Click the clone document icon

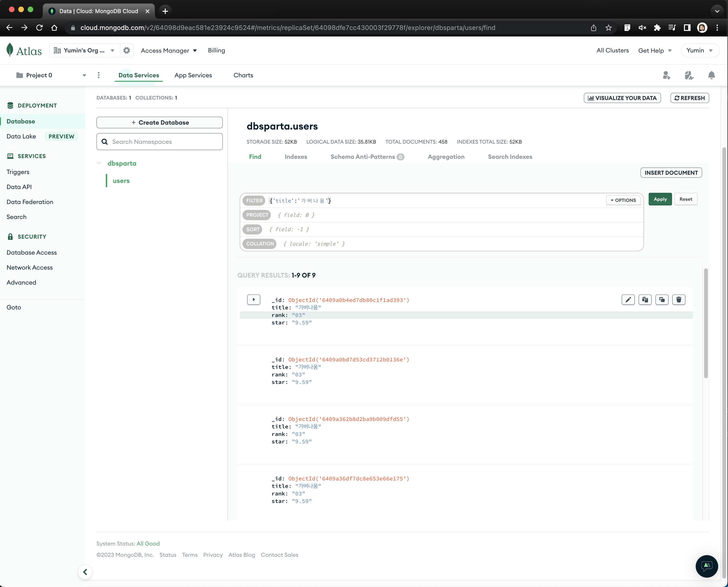pyautogui.click(x=662, y=300)
